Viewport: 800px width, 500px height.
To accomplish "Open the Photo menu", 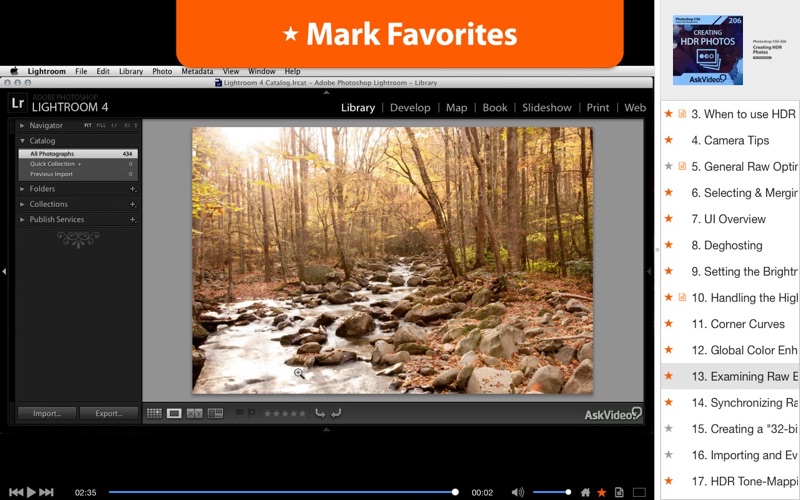I will coord(162,71).
